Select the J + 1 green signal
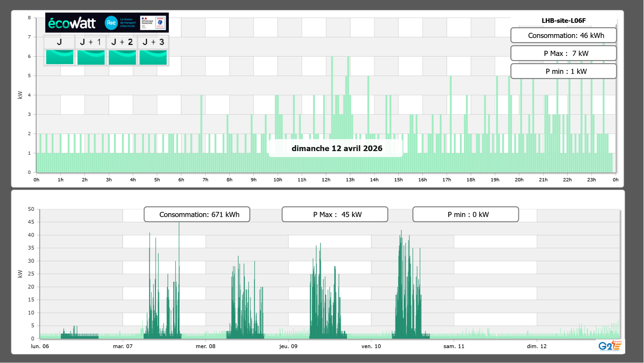This screenshot has height=363, width=644. [x=91, y=57]
